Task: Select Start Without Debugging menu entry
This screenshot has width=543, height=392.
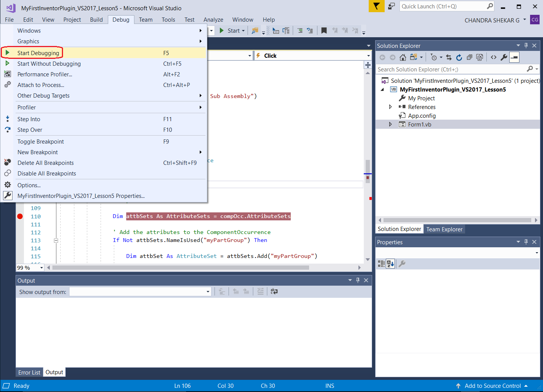Action: coord(49,64)
